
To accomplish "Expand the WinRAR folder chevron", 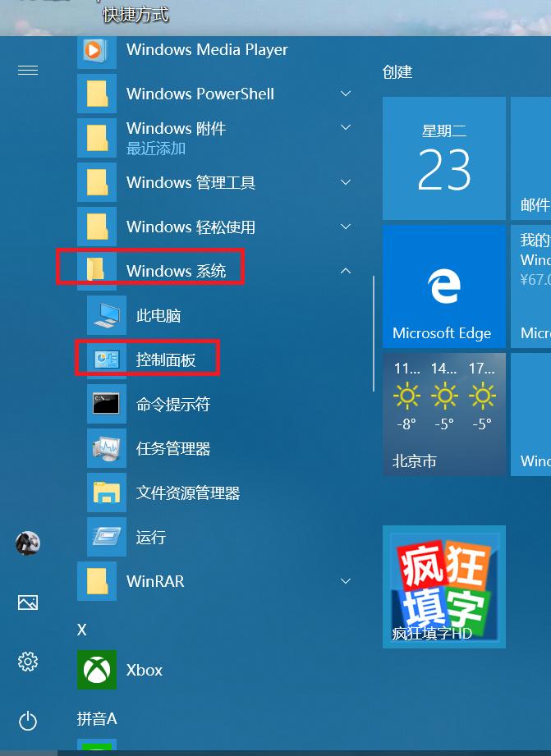I will pyautogui.click(x=346, y=581).
